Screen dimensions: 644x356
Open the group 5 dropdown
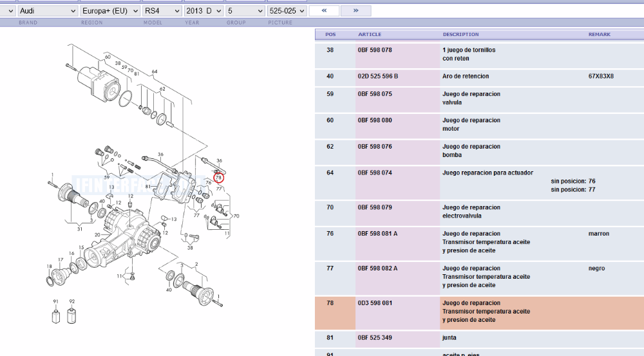pos(245,11)
